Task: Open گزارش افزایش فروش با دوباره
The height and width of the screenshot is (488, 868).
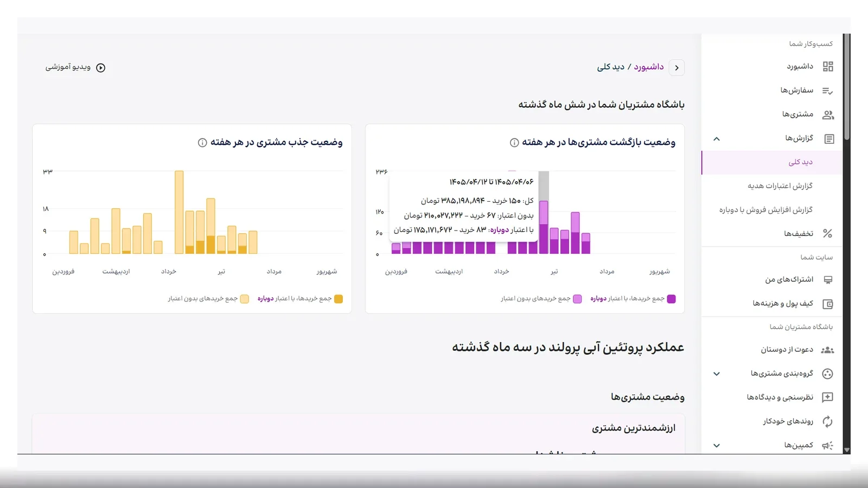Action: pyautogui.click(x=765, y=210)
